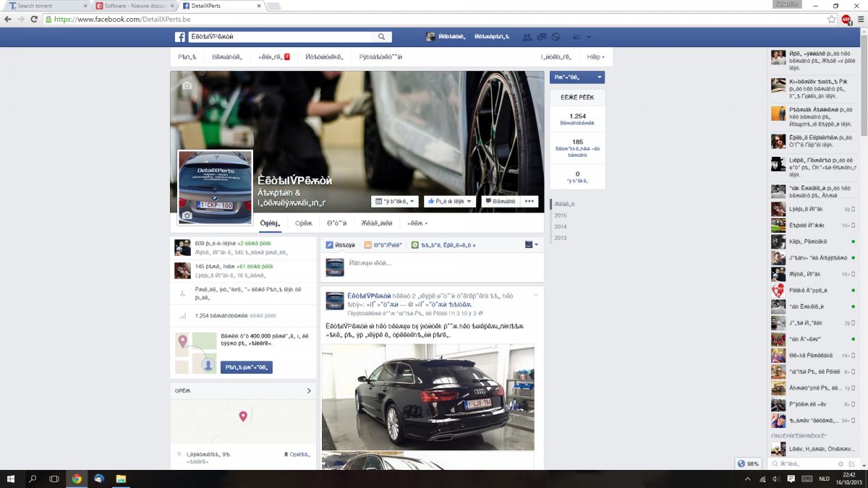Open the calendar-icon dropdown on the cover
868x488 pixels.
pos(396,201)
